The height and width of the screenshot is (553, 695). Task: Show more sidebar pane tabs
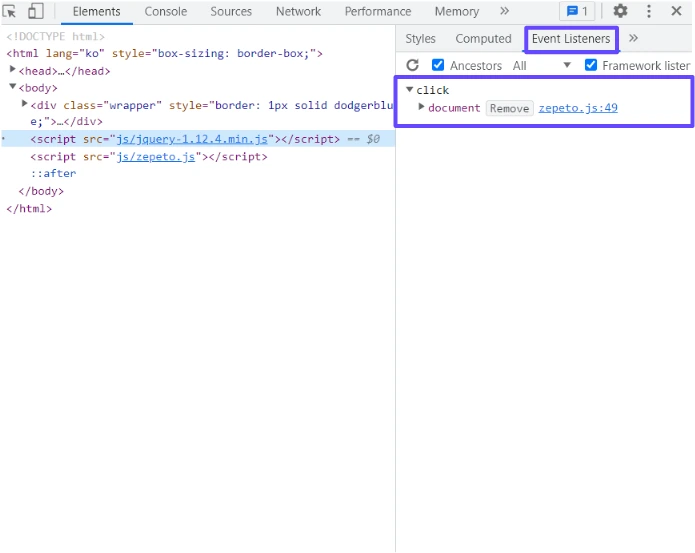[x=633, y=39]
